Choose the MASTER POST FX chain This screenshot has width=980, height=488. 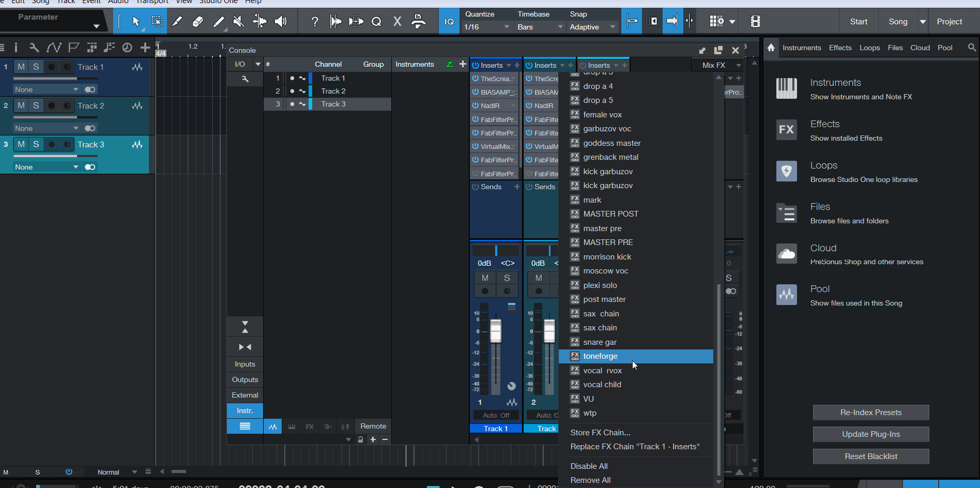636,214
